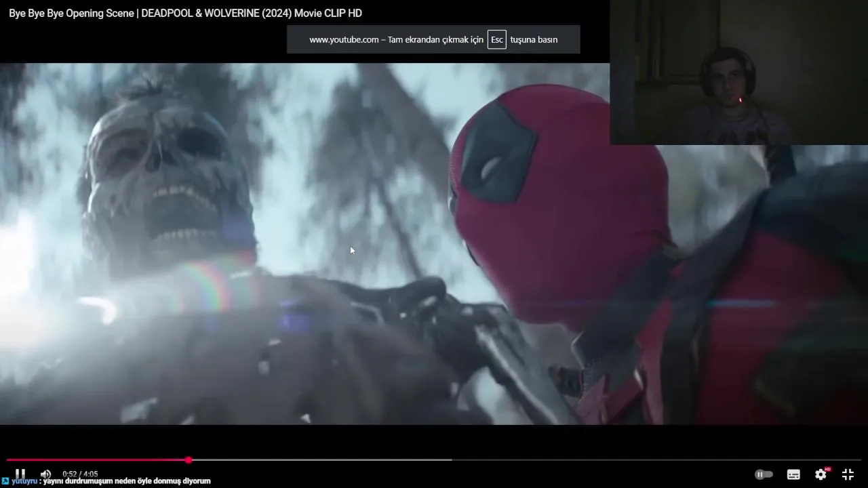This screenshot has height=488, width=868.
Task: Click the webcam overlay thumbnail
Action: coord(738,73)
